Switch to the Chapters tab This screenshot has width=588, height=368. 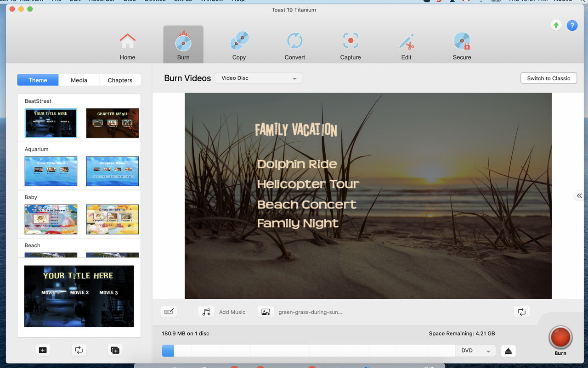(x=120, y=80)
